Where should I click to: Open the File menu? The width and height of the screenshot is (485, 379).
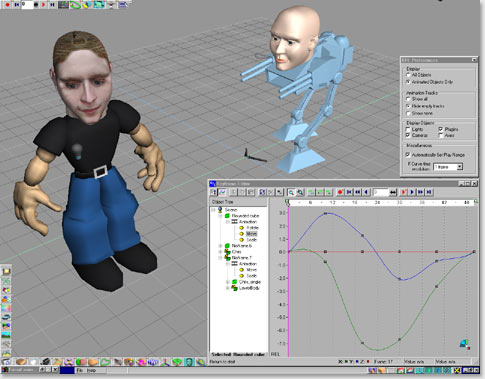(80, 370)
